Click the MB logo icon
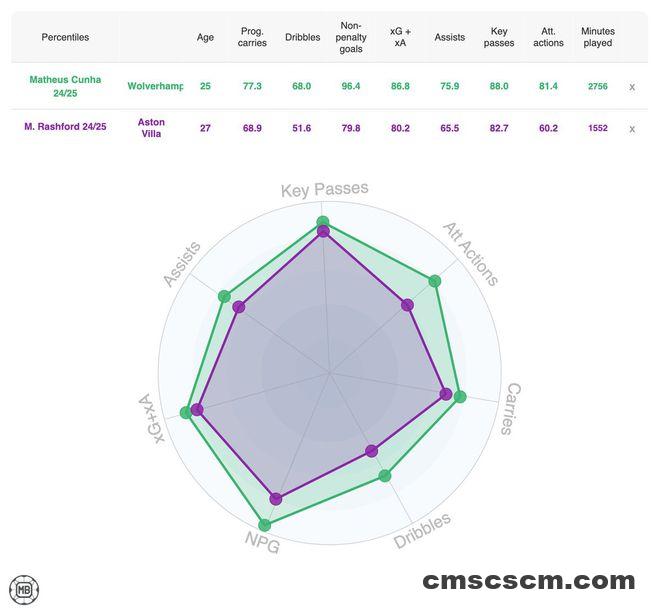The height and width of the screenshot is (614, 660). click(23, 589)
